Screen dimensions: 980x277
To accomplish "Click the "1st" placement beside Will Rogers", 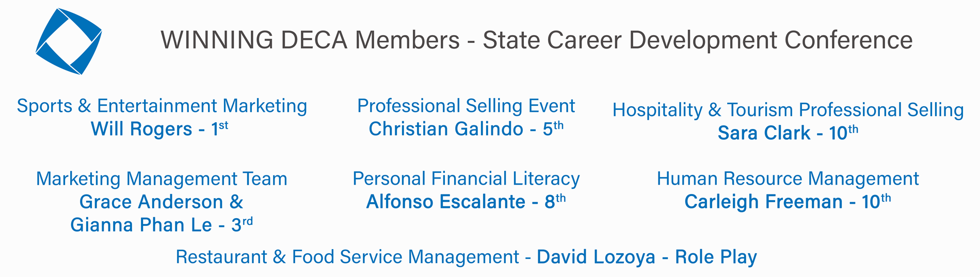I will (219, 128).
